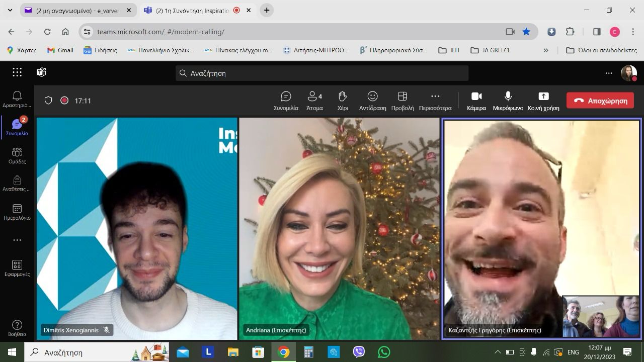Open Ομάδες teams in left sidebar
The image size is (644, 362).
[17, 155]
